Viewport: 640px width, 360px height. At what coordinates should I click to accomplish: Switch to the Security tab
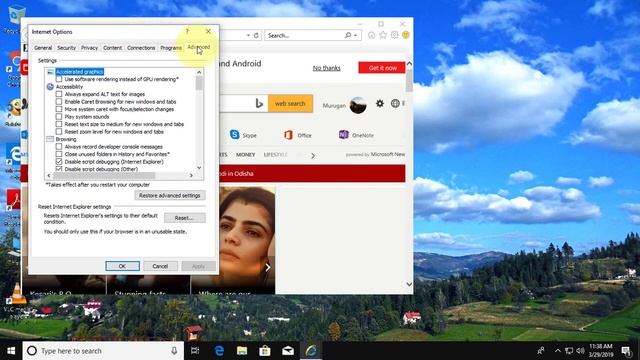66,48
